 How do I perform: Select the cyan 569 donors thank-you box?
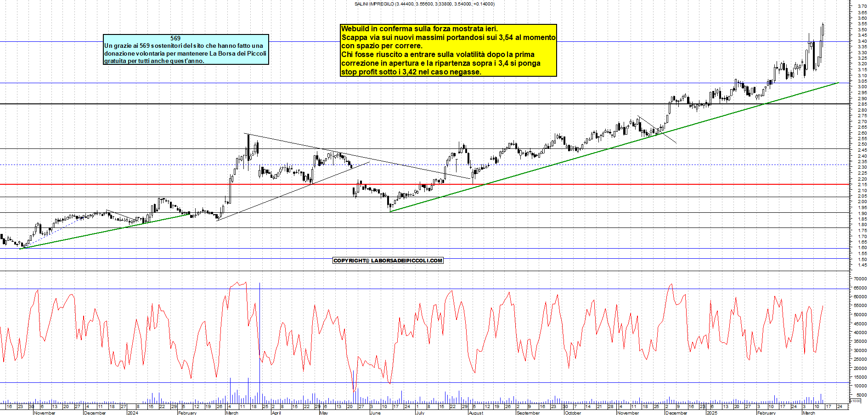tap(186, 49)
